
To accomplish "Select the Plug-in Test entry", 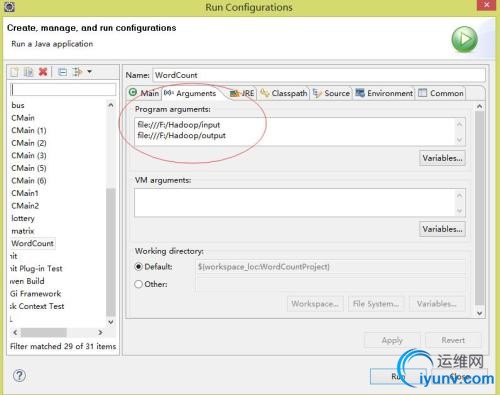I will click(x=36, y=269).
